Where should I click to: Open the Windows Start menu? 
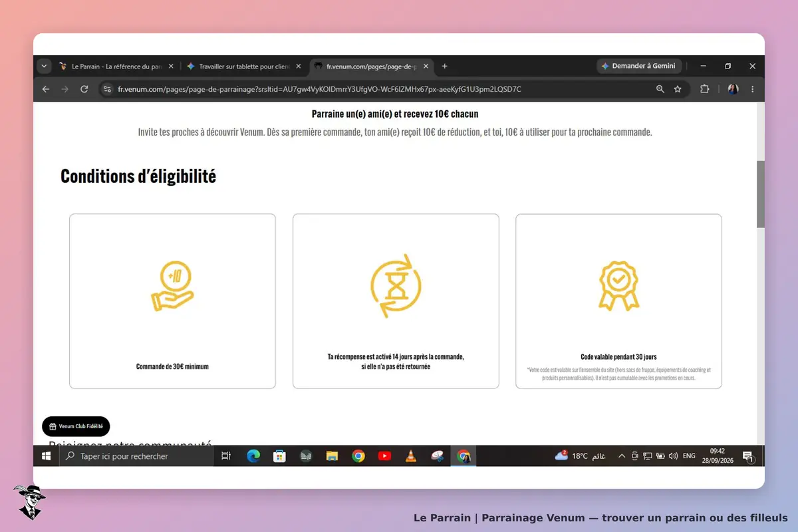coord(47,456)
